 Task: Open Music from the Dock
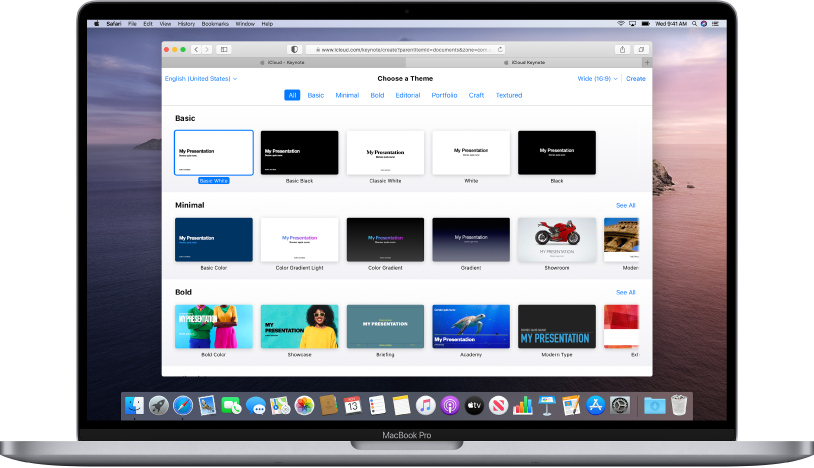426,405
